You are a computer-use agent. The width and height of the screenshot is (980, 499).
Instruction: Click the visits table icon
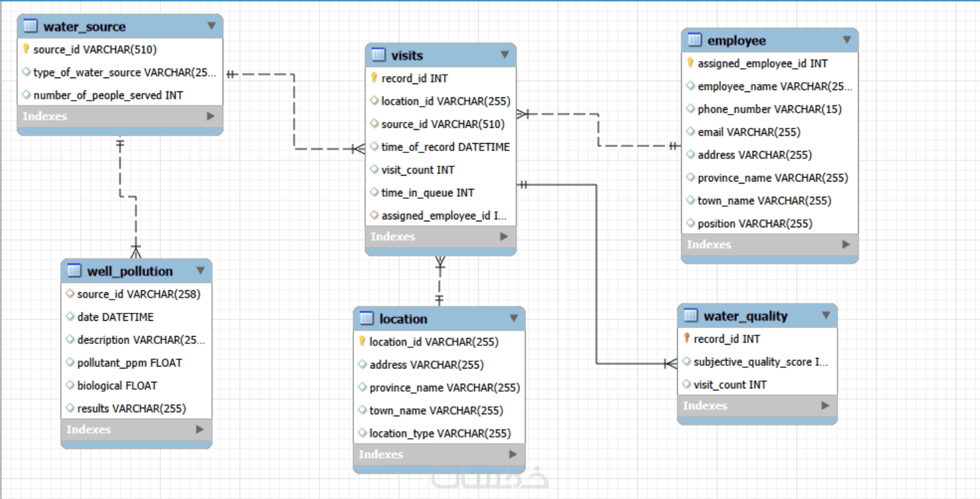pos(378,55)
